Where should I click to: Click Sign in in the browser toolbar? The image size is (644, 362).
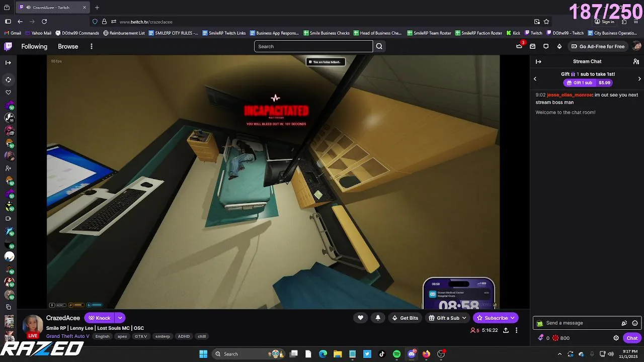[604, 22]
